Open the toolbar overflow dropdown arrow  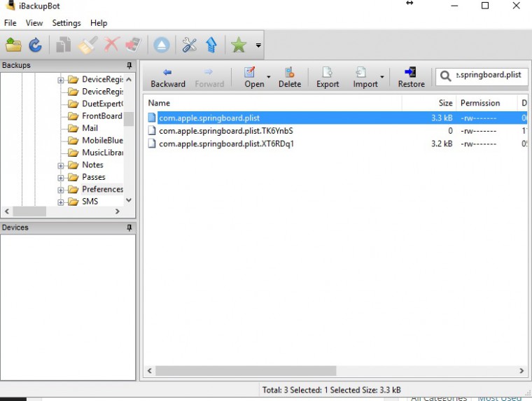258,46
